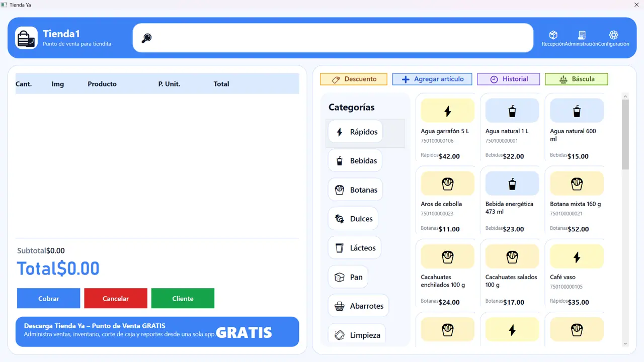This screenshot has height=362, width=644.
Task: Select the Rápidos category
Action: click(355, 132)
